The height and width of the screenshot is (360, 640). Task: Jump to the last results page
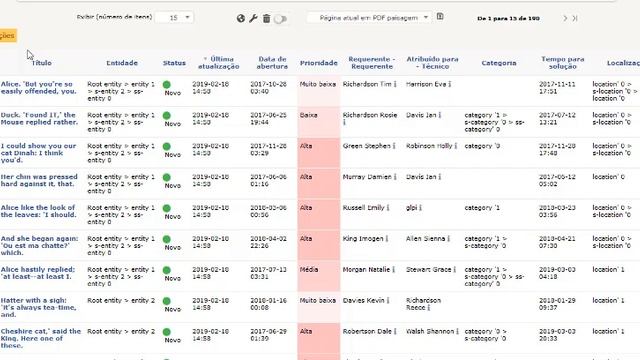(x=575, y=18)
